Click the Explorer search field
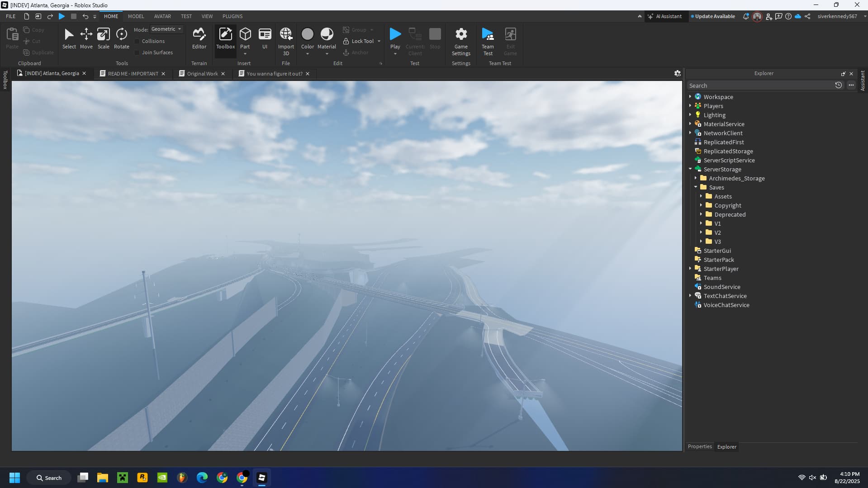This screenshot has height=488, width=868. tap(760, 85)
